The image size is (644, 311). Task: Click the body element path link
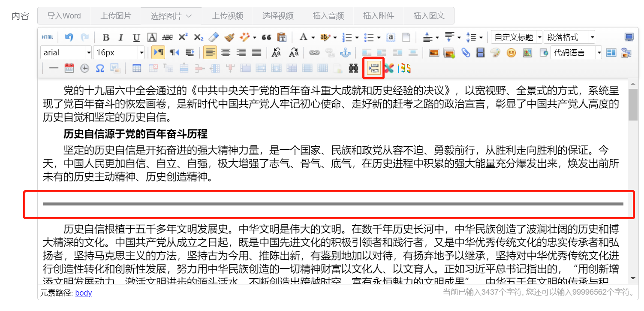click(83, 293)
